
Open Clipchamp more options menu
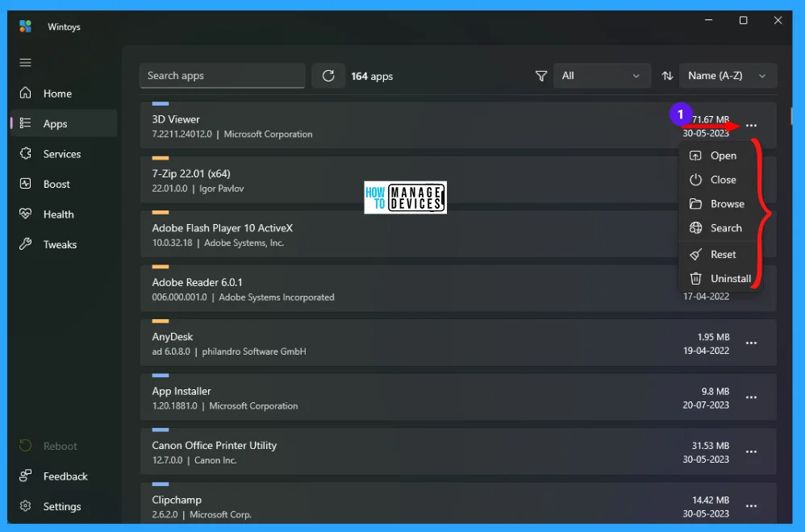click(x=751, y=506)
